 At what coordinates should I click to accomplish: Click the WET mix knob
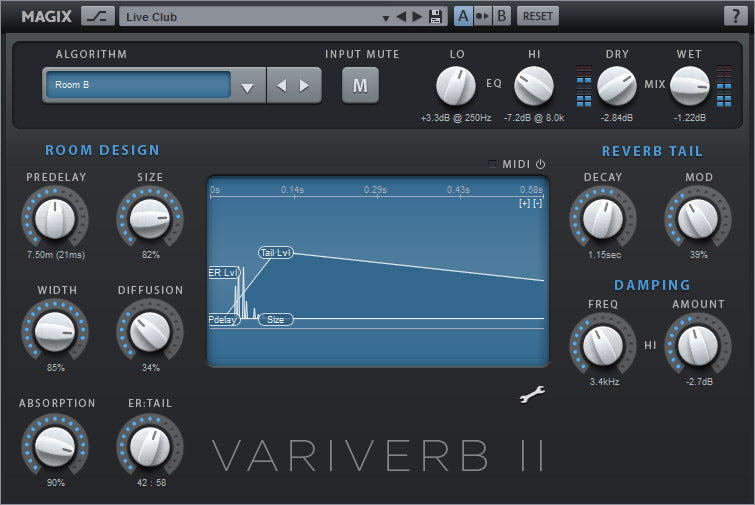(x=690, y=86)
